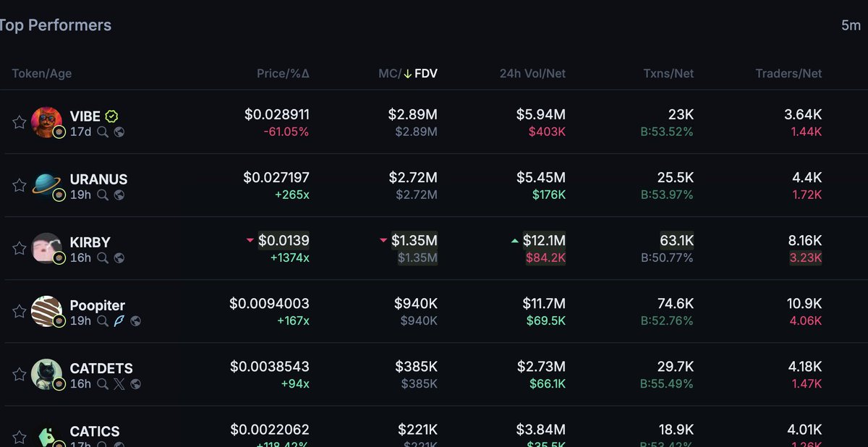Click the verified badge next to VIBE
Image resolution: width=868 pixels, height=447 pixels.
pos(112,116)
